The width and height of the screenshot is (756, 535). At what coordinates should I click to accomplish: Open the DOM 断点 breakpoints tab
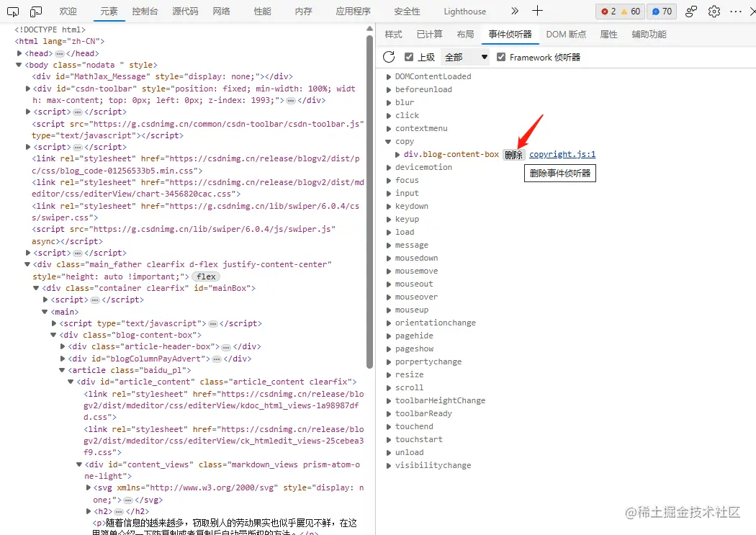click(566, 35)
